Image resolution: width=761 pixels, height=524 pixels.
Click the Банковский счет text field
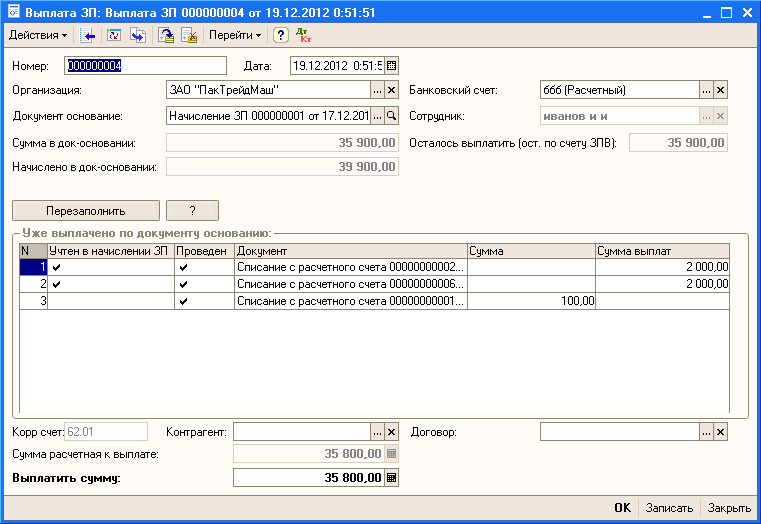[620, 90]
